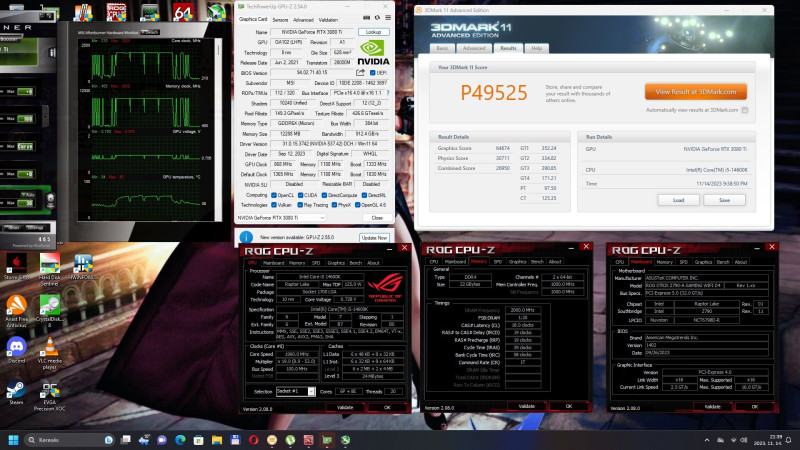Open Avast Free Antivirus shortcut
This screenshot has height=450, width=800.
tap(16, 311)
